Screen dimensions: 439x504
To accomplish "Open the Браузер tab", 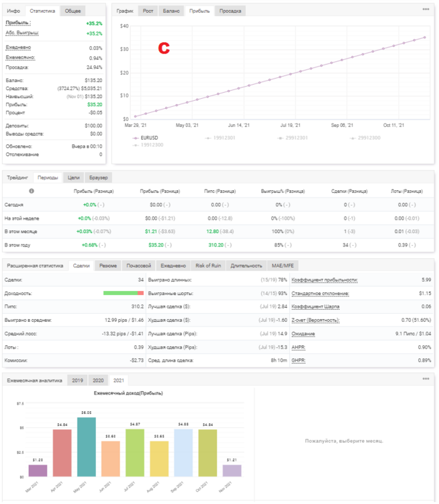I will click(x=99, y=177).
